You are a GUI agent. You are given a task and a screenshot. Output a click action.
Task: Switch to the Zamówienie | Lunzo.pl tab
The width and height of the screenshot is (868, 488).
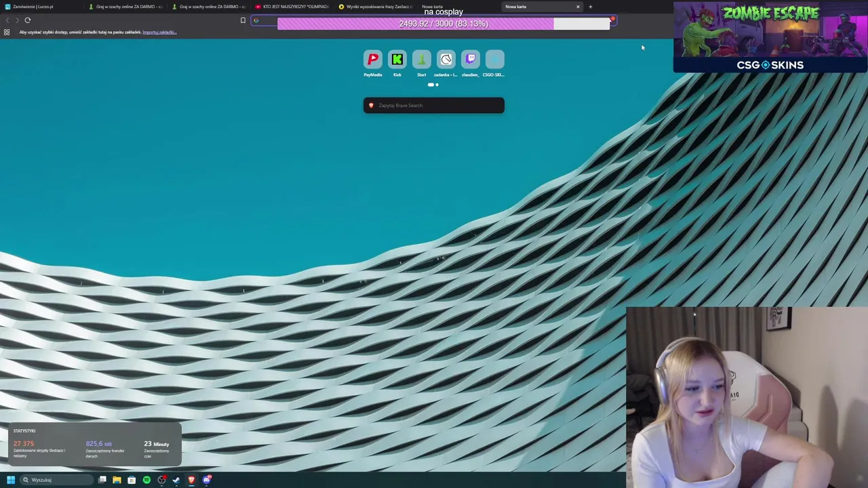coord(42,7)
